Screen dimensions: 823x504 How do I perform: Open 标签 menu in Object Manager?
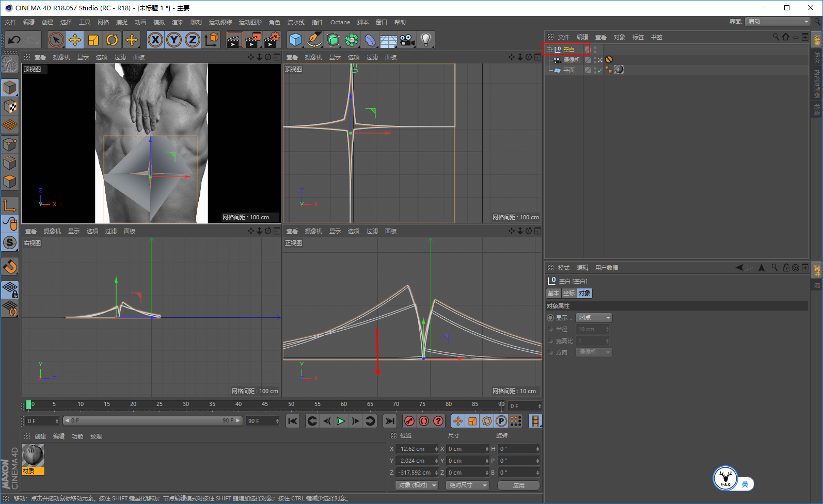tap(638, 37)
